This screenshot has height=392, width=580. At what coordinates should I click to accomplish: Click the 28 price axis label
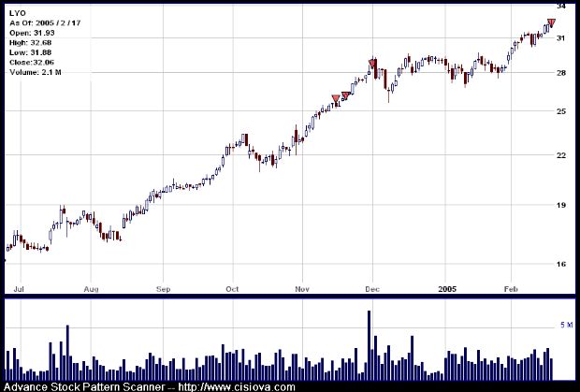point(561,73)
